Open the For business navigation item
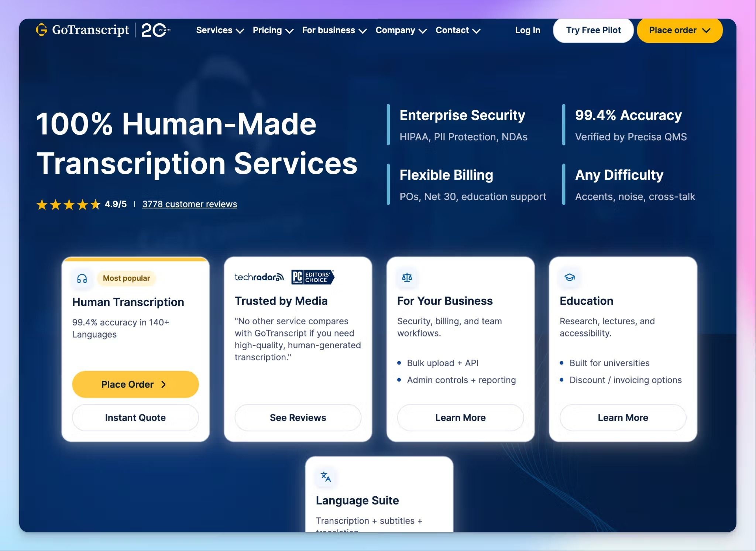The image size is (756, 551). point(334,30)
